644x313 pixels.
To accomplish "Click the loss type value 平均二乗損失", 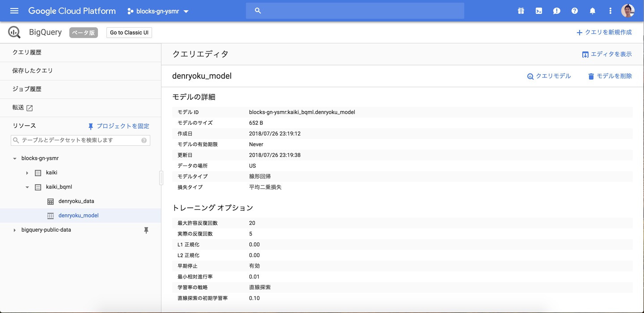I will point(265,187).
